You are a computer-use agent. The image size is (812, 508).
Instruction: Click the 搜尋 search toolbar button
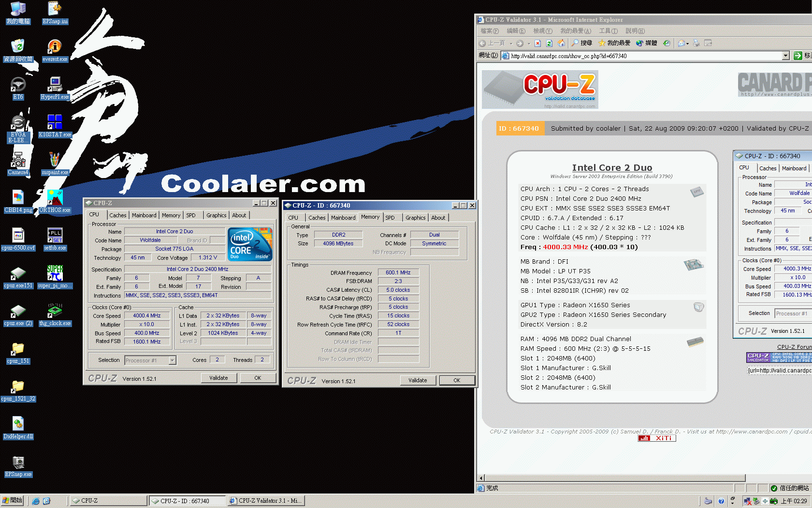pyautogui.click(x=582, y=43)
